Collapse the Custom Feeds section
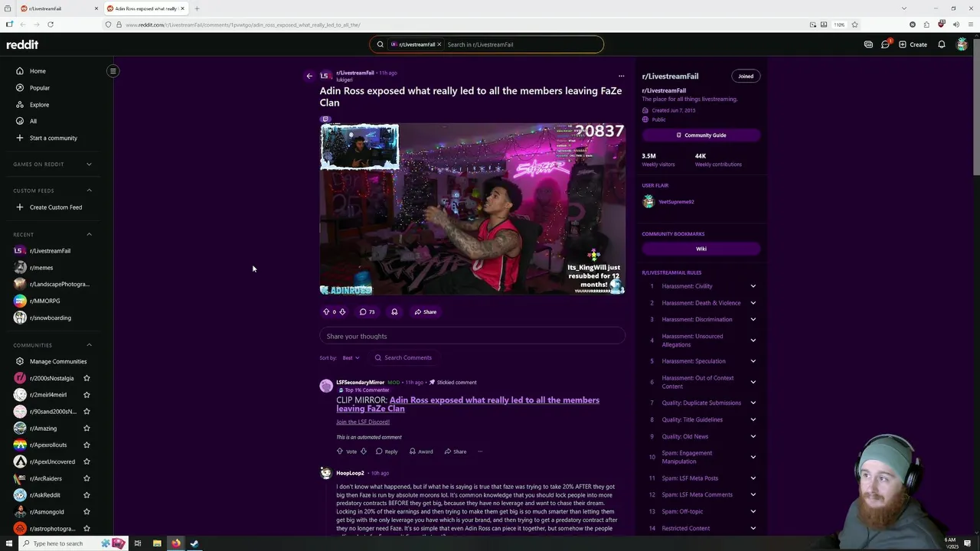The height and width of the screenshot is (551, 980). 89,191
